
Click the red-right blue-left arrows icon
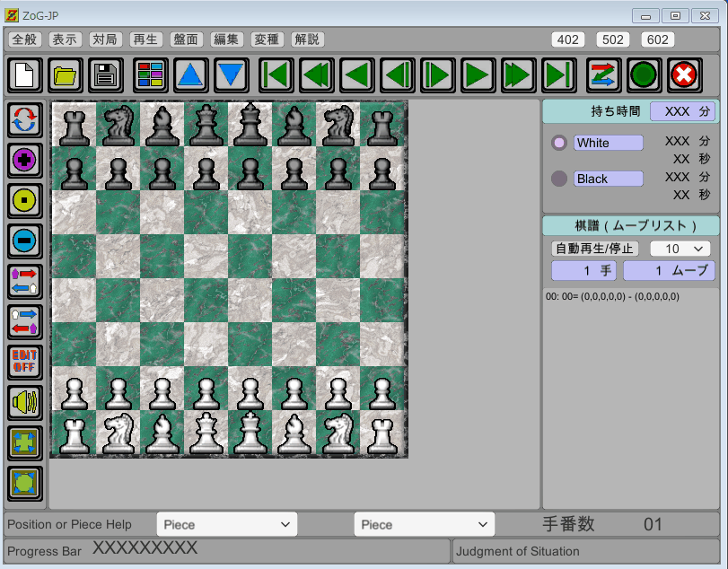[x=24, y=281]
